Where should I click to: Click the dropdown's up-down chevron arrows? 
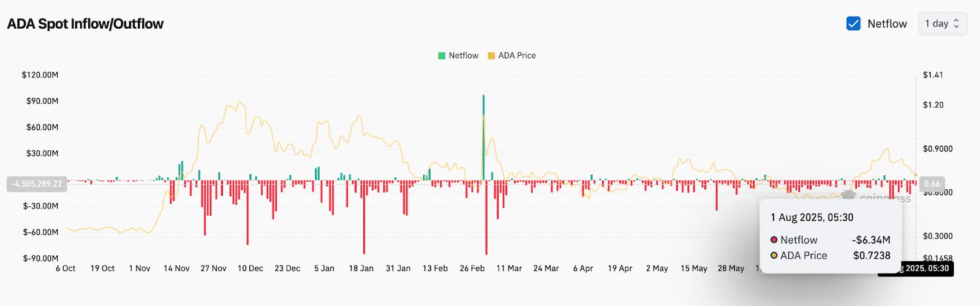(x=957, y=24)
